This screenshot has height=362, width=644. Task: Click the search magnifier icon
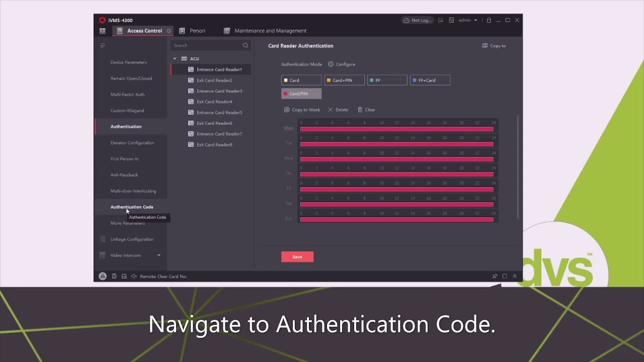246,45
